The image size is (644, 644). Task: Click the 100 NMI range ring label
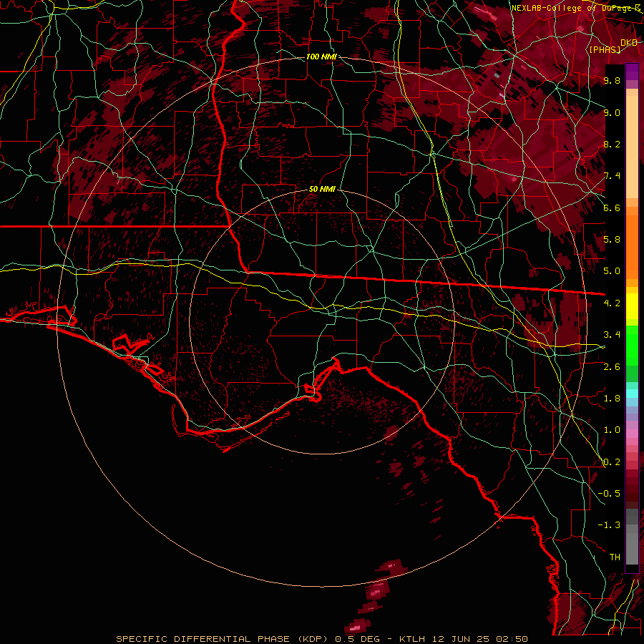pyautogui.click(x=321, y=57)
